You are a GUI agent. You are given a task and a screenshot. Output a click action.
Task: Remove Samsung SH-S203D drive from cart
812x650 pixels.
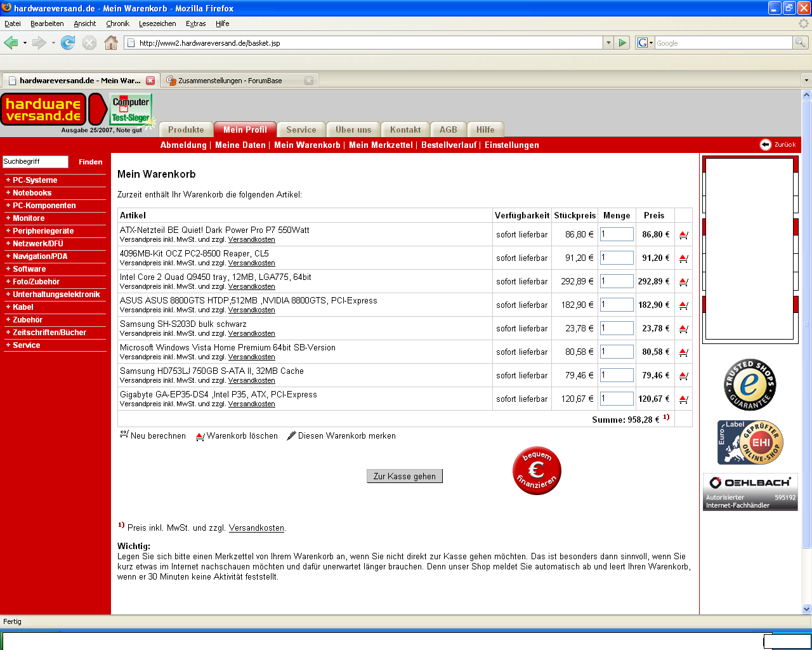(x=683, y=329)
